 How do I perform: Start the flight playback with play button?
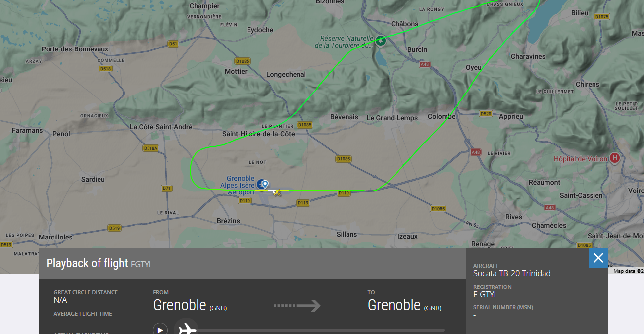(160, 329)
